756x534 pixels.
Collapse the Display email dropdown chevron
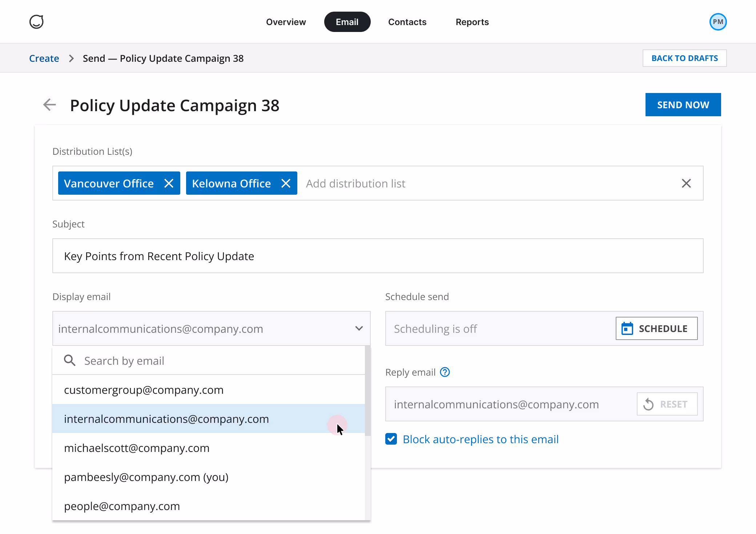pyautogui.click(x=359, y=328)
